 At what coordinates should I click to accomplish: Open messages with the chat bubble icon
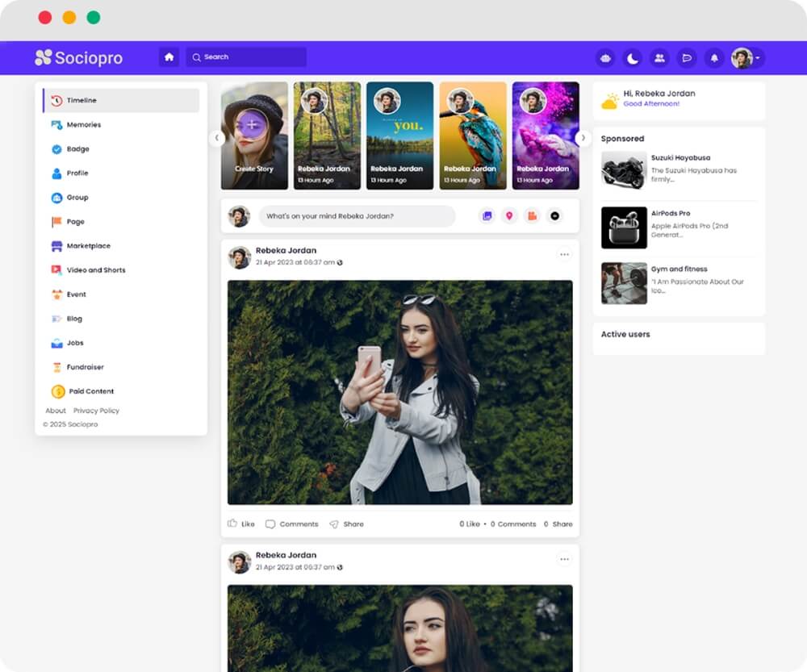point(687,58)
